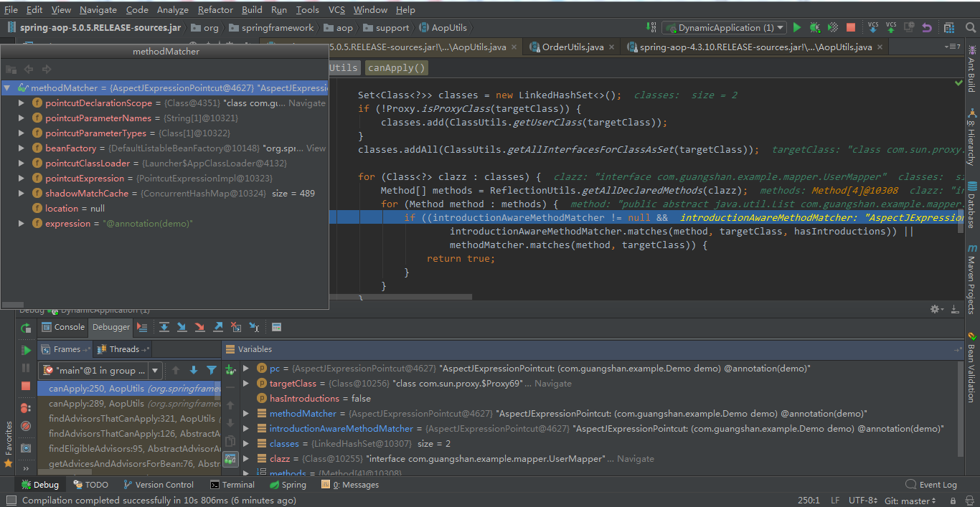The image size is (980, 507).
Task: Click Navigate link beside targetClass variable
Action: click(x=552, y=384)
